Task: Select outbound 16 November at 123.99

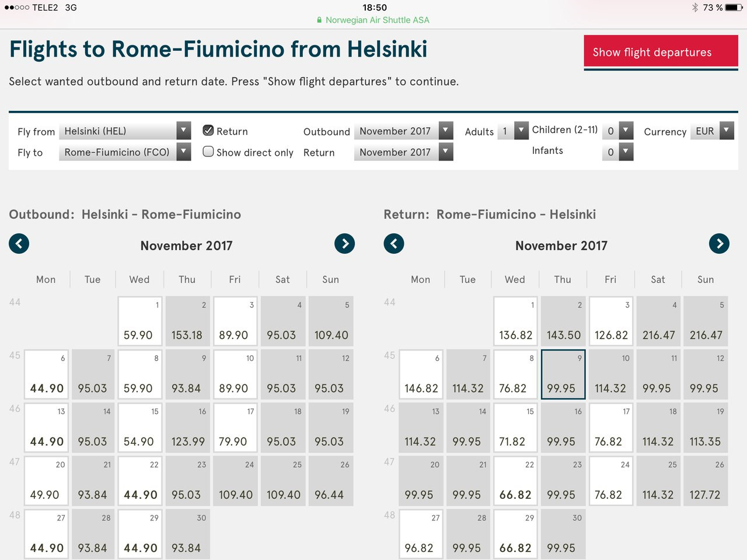Action: click(187, 428)
